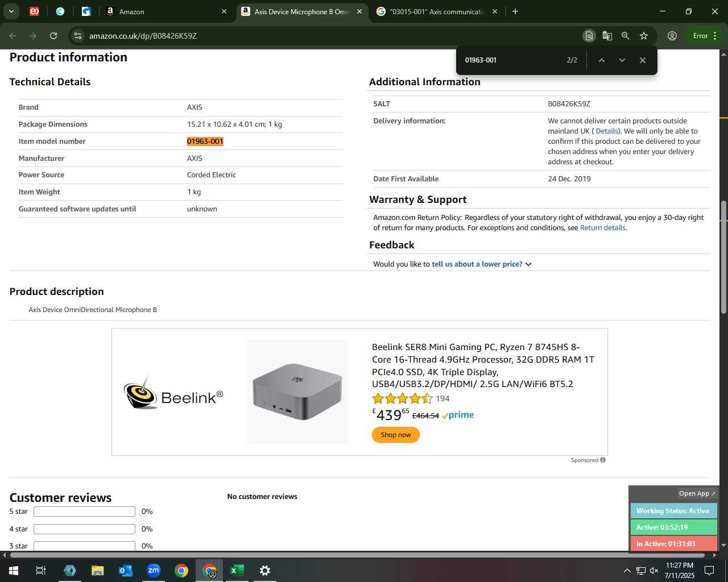Click the 24 Dec. 2019 date value
This screenshot has width=728, height=582.
[569, 179]
